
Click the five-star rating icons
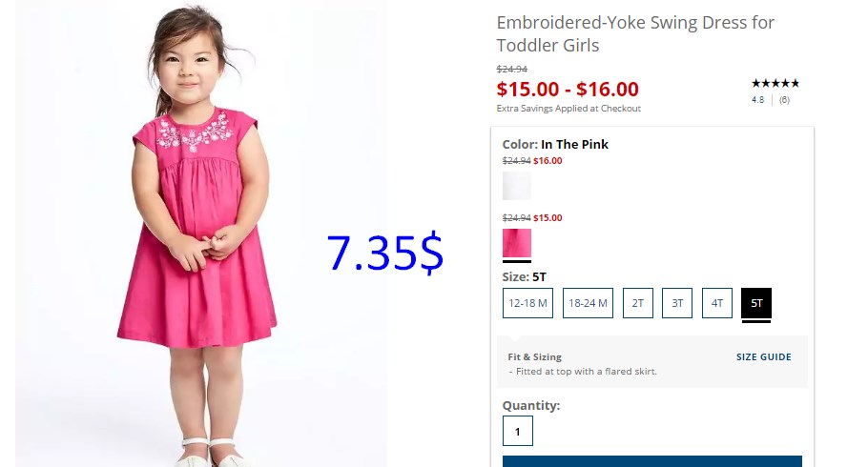point(775,84)
